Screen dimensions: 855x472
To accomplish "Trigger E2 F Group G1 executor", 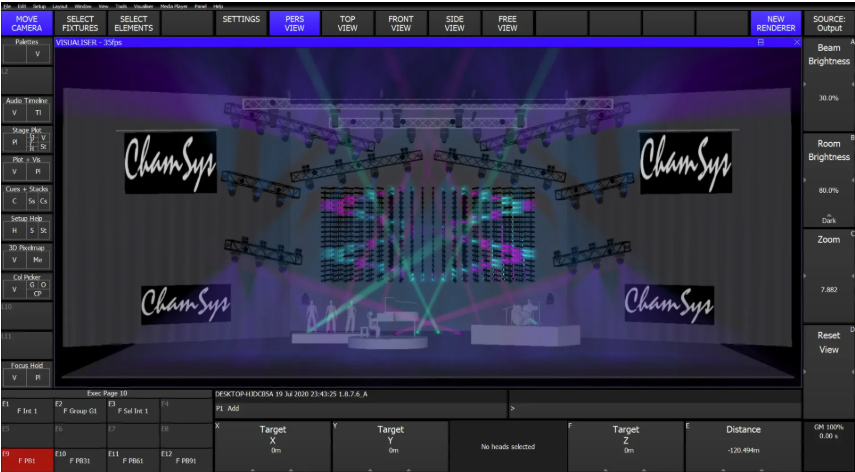I will pos(80,410).
